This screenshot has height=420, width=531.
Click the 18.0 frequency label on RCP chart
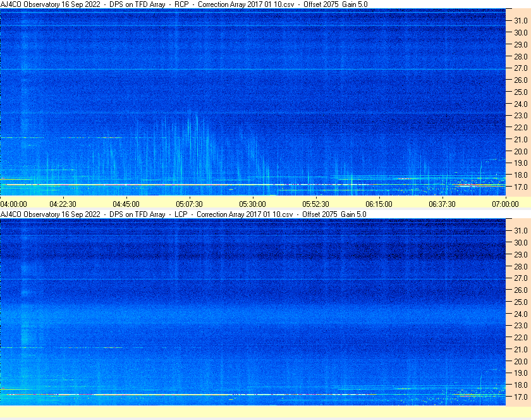pyautogui.click(x=521, y=175)
